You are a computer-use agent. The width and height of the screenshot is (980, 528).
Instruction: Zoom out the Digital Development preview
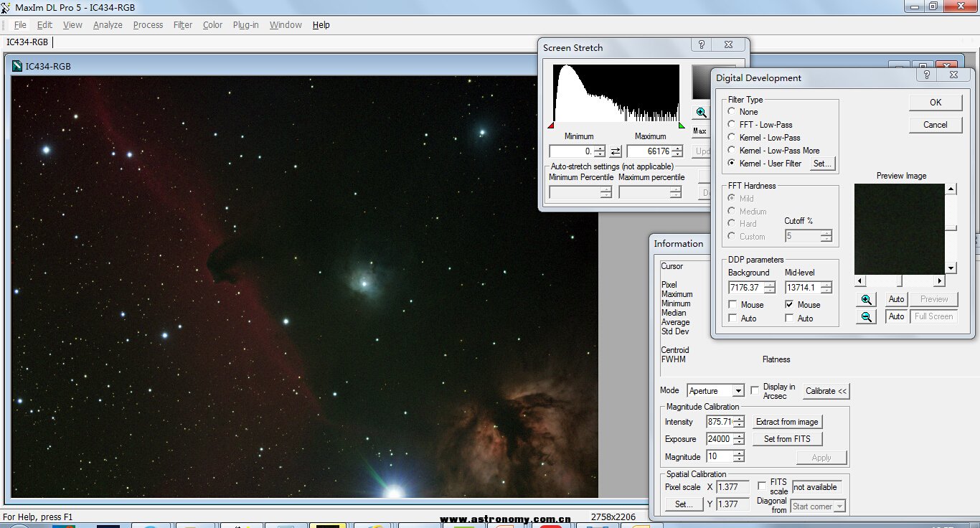tap(867, 317)
